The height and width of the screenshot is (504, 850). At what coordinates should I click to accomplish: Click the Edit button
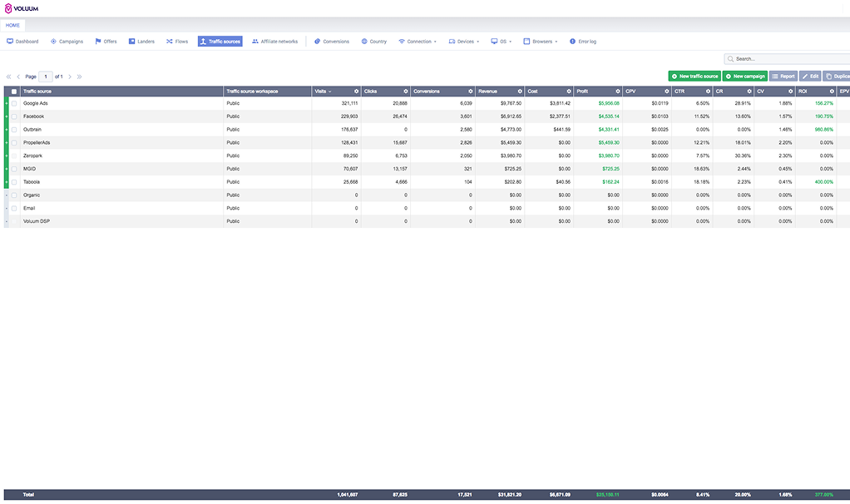tap(810, 77)
